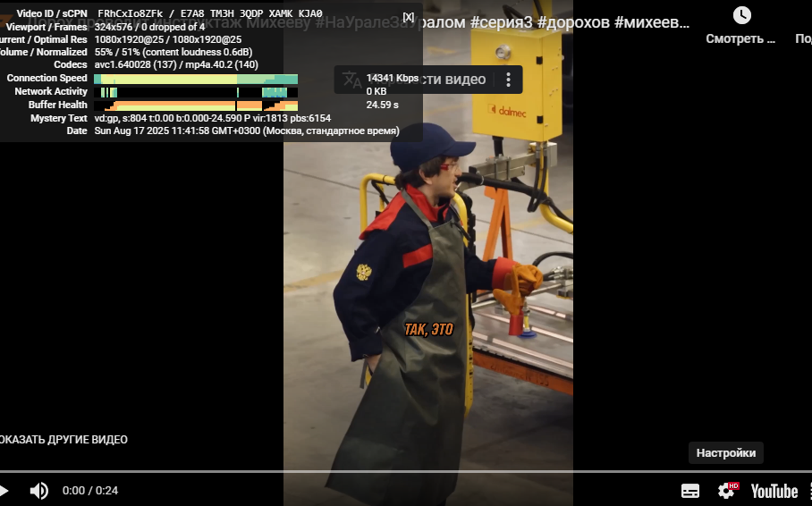Close the stats for nerds overlay [X]

tap(409, 17)
